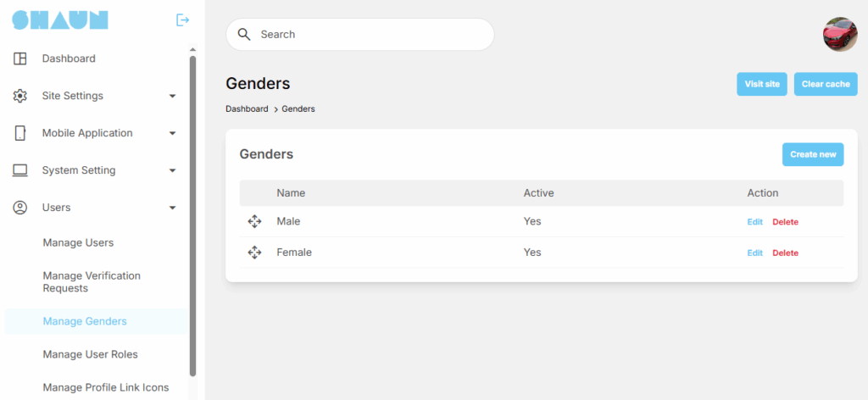
Task: Collapse the Users menu arrow
Action: click(172, 208)
